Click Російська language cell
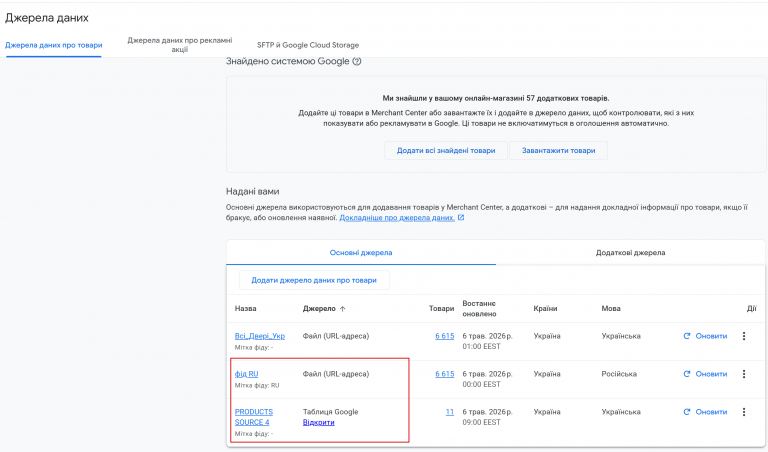 click(x=619, y=374)
